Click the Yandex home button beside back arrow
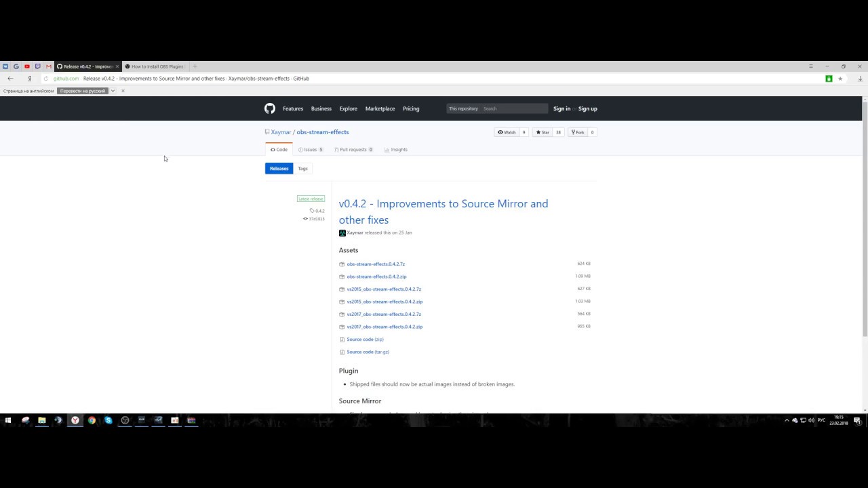 30,79
